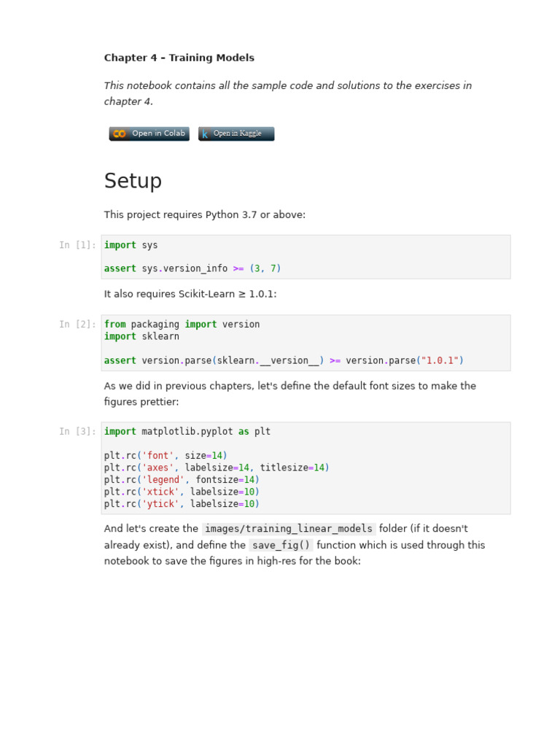
Task: Click the Setup heading
Action: coord(133,181)
